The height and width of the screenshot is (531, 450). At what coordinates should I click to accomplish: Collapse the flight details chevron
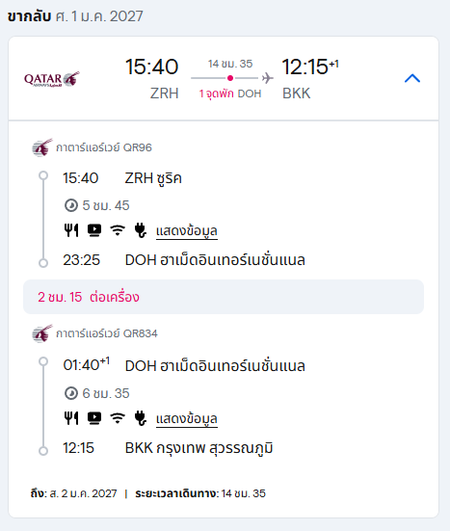[412, 79]
